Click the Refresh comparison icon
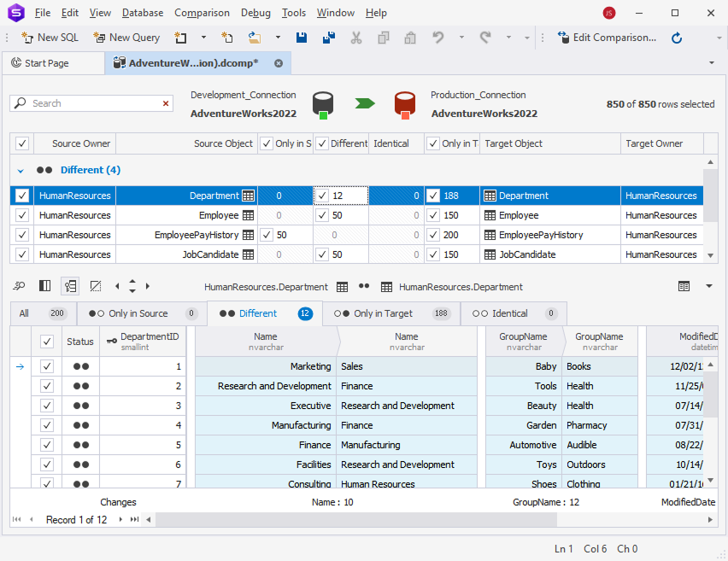Image resolution: width=728 pixels, height=561 pixels. tap(677, 38)
